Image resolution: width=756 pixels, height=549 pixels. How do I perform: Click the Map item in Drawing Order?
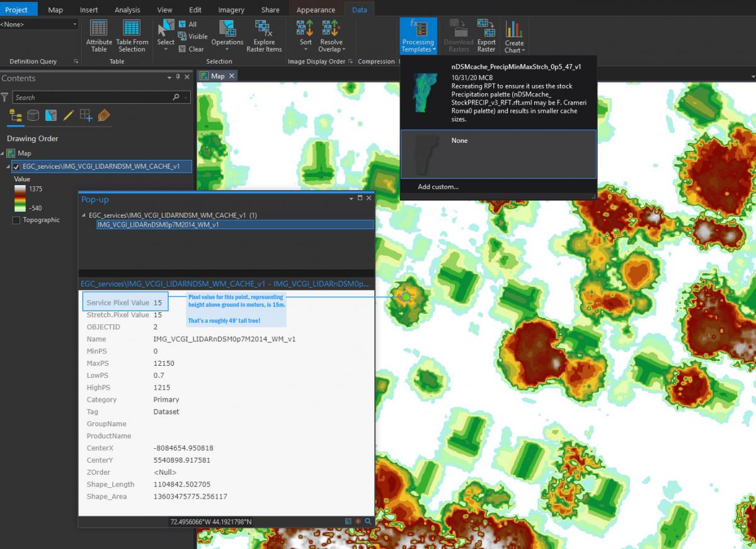(24, 153)
